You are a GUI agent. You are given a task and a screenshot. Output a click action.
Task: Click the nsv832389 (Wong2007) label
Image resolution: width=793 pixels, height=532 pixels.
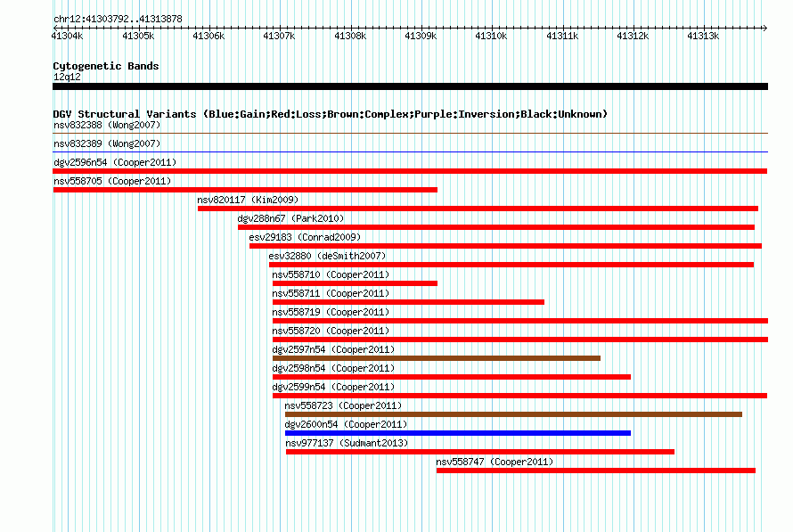(x=107, y=143)
